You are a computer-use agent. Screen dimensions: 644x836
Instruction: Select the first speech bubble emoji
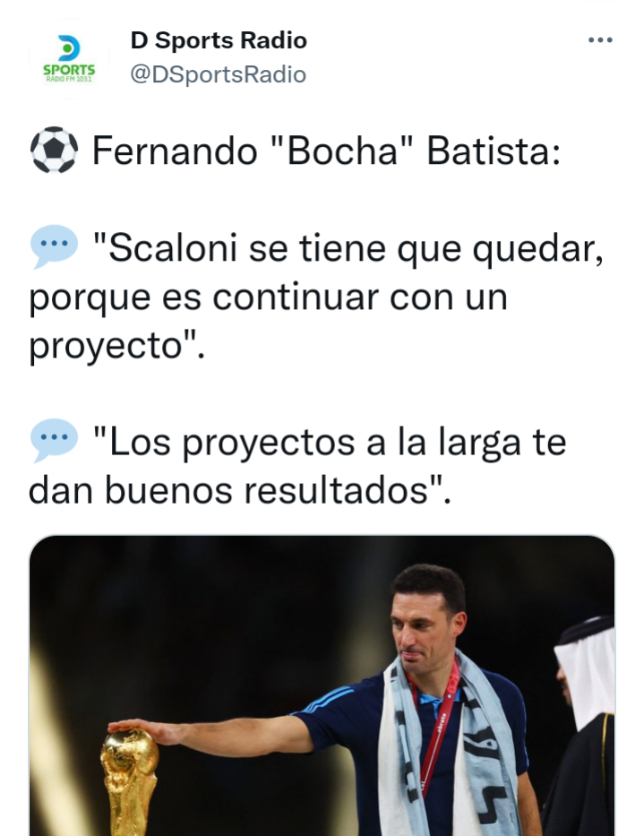pyautogui.click(x=54, y=246)
